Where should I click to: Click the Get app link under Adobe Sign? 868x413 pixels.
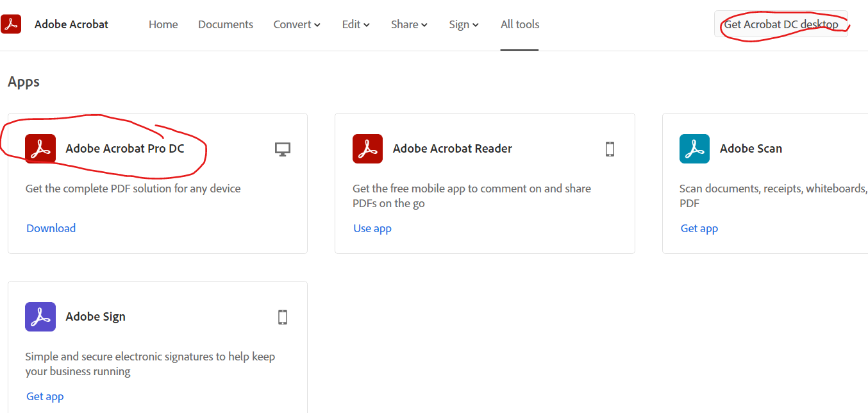pyautogui.click(x=45, y=396)
